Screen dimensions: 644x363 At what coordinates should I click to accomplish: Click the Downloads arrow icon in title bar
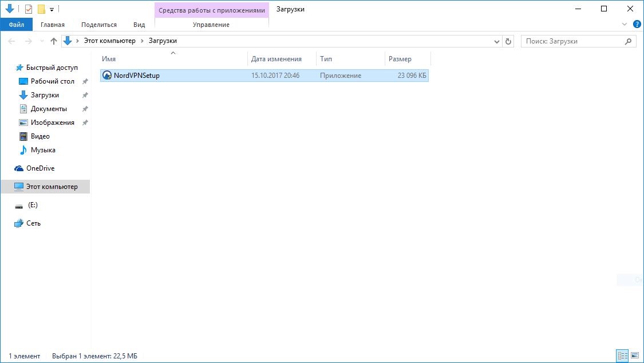pyautogui.click(x=10, y=9)
